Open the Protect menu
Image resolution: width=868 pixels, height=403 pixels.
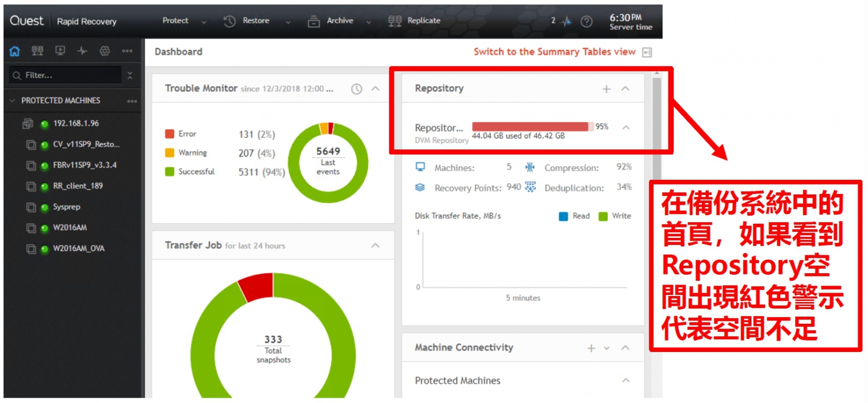click(175, 21)
